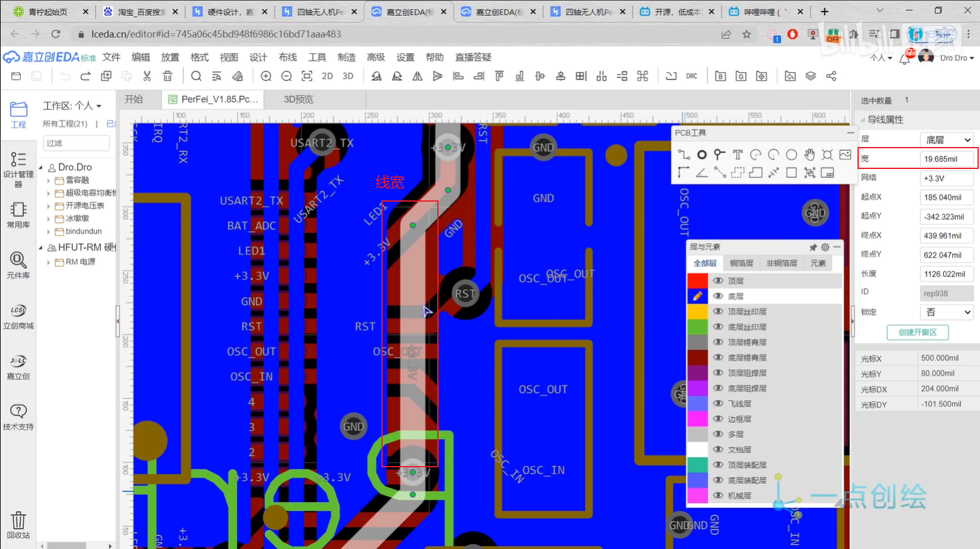The width and height of the screenshot is (980, 549).
Task: Minimize the PCB工具 floating panel
Action: 851,133
